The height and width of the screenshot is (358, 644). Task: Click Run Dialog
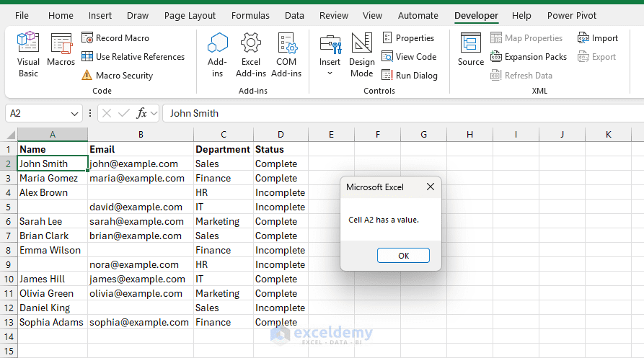[410, 76]
